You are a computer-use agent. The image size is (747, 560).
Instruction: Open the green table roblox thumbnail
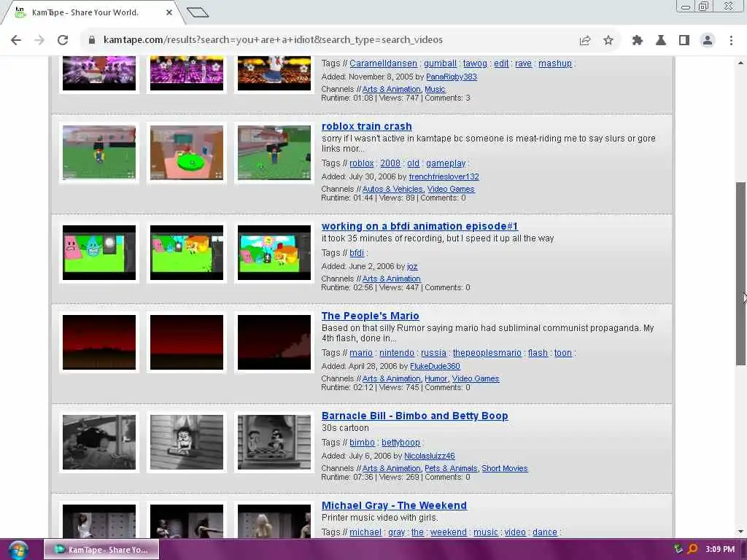187,152
